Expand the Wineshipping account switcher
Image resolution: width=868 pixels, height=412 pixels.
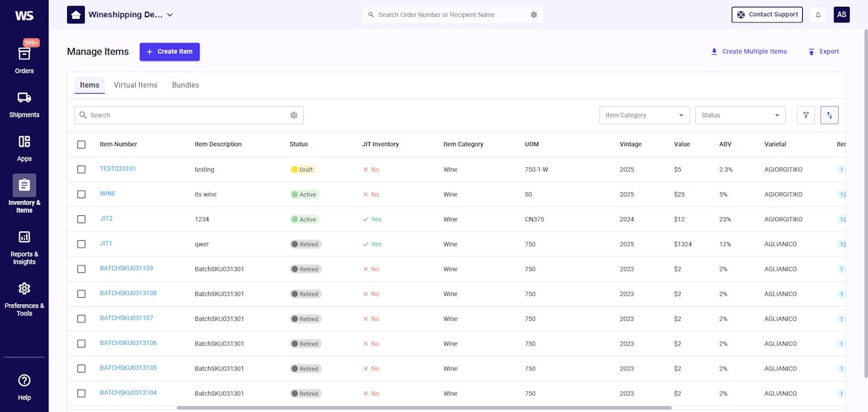coord(170,15)
